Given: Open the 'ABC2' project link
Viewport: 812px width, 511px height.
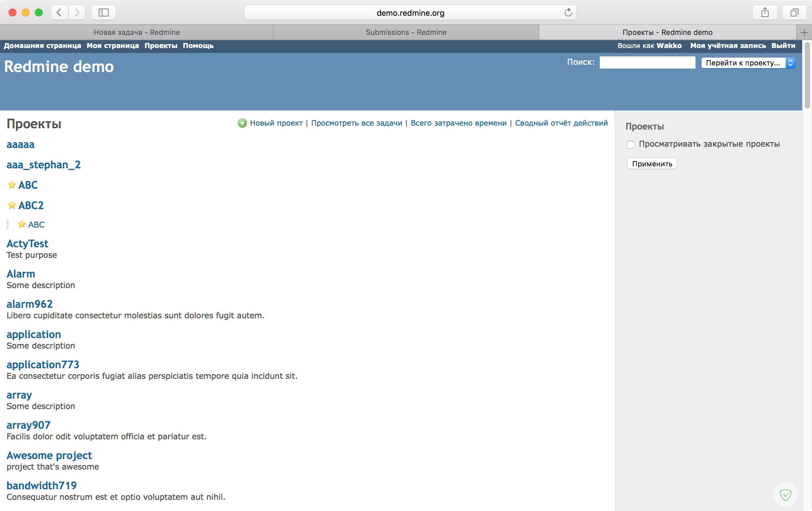Looking at the screenshot, I should (31, 205).
